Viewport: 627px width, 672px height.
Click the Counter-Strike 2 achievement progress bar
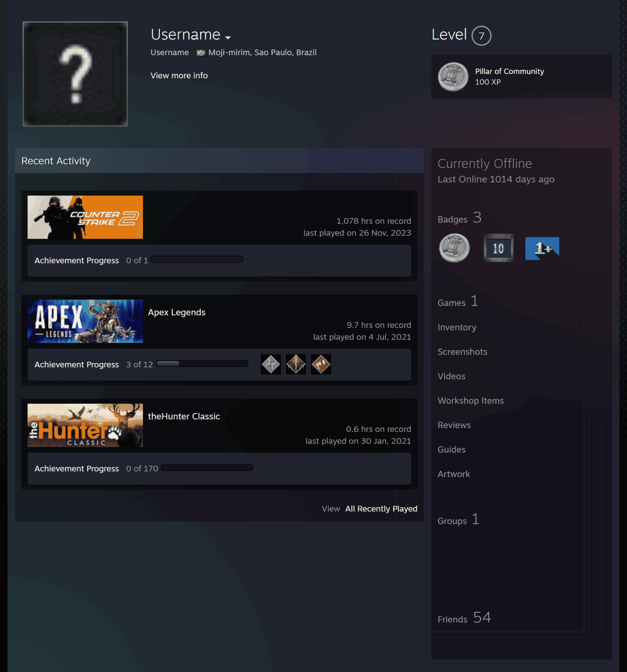coord(197,260)
